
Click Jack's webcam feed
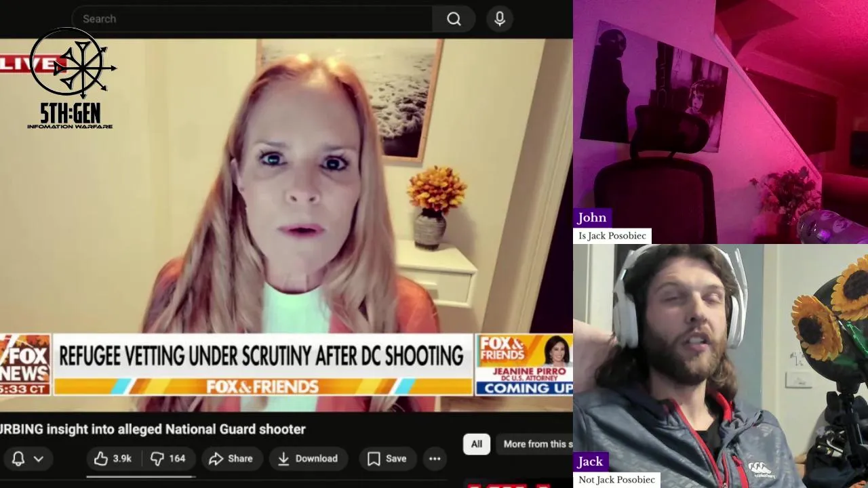[720, 366]
